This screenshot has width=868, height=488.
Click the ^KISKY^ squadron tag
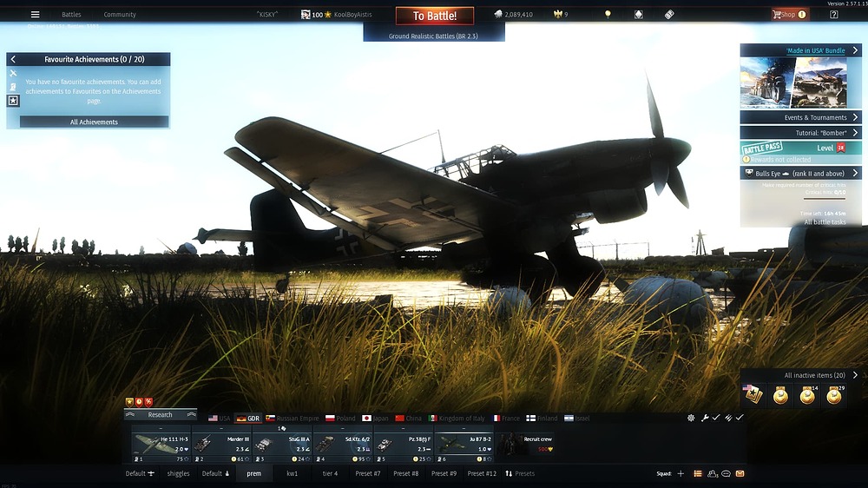pos(266,15)
